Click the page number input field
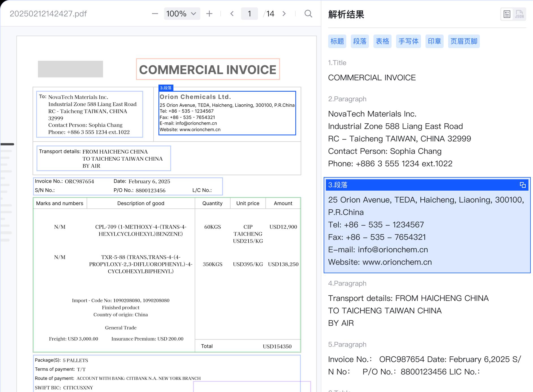This screenshot has height=392, width=533. (249, 14)
